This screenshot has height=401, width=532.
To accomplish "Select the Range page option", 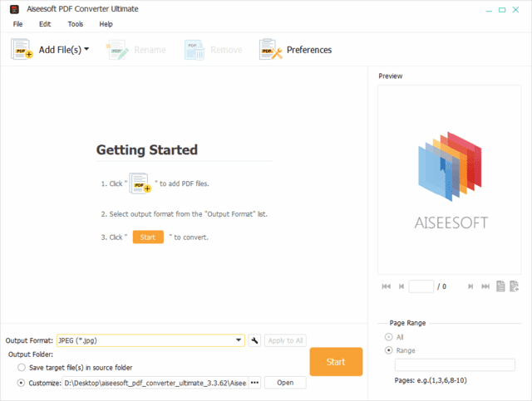I will pyautogui.click(x=388, y=350).
